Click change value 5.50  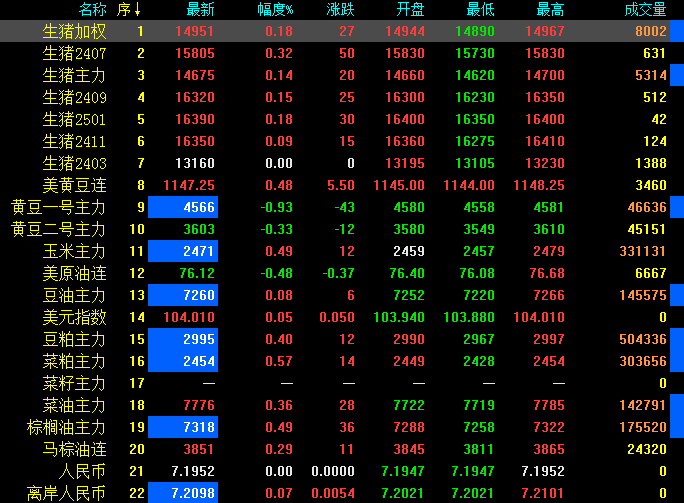(x=341, y=185)
